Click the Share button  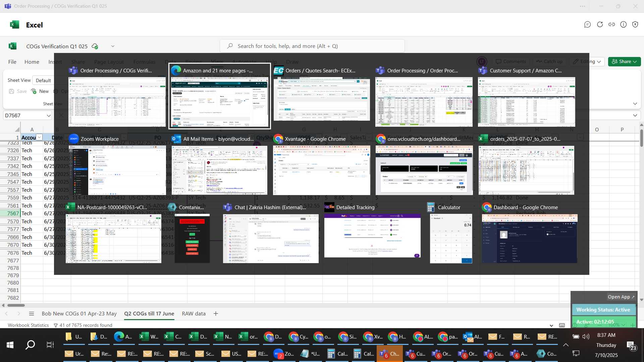tap(624, 62)
